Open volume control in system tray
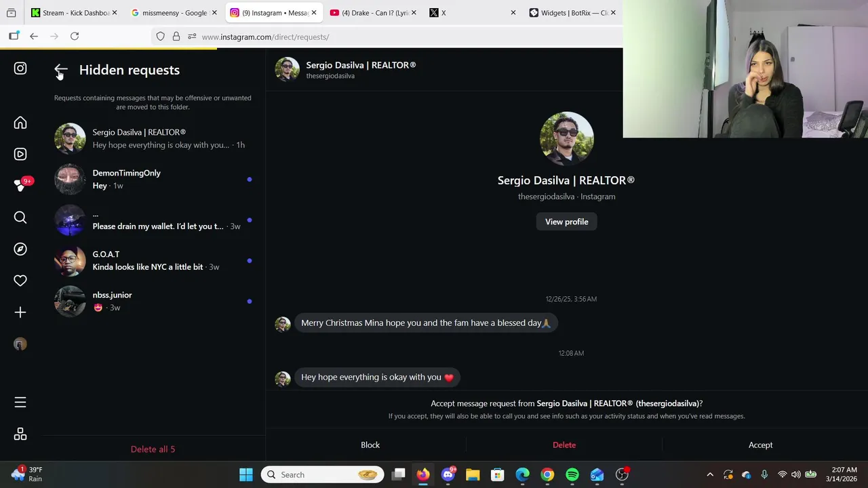 pyautogui.click(x=795, y=474)
